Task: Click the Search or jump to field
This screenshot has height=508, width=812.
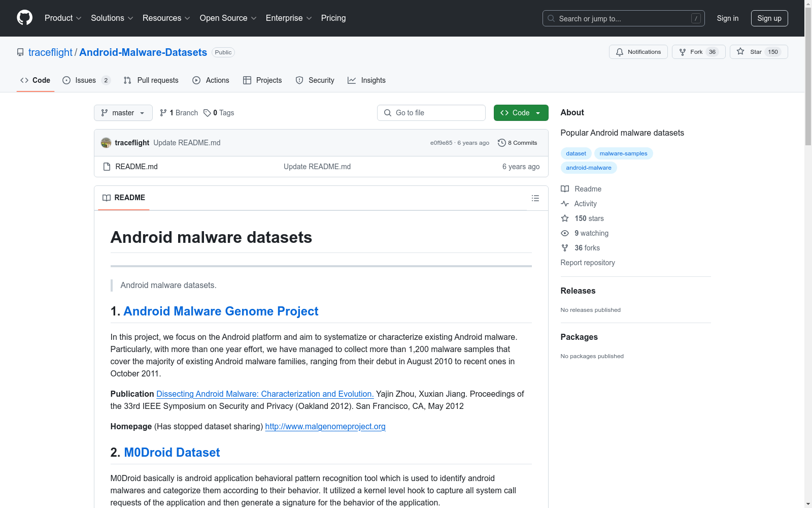Action: [x=623, y=18]
